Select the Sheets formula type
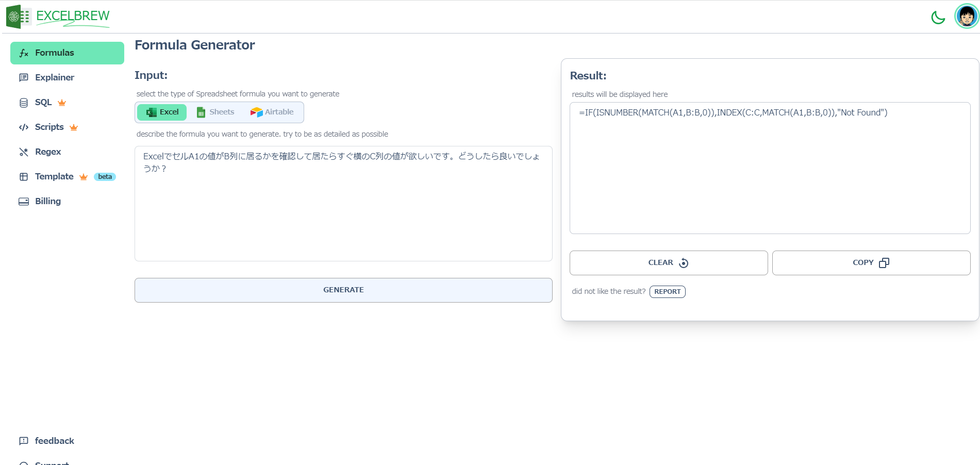Image resolution: width=980 pixels, height=465 pixels. click(215, 112)
